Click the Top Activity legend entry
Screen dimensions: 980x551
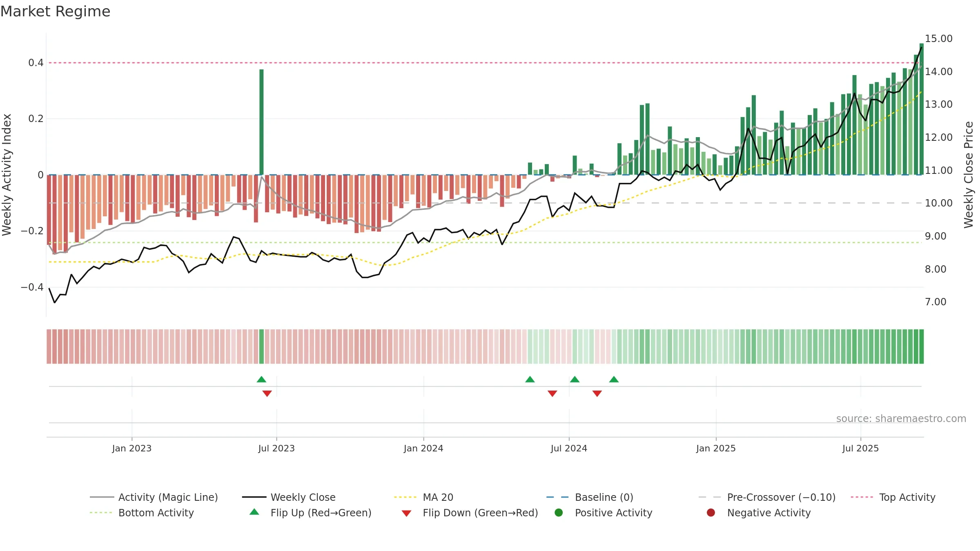(893, 497)
